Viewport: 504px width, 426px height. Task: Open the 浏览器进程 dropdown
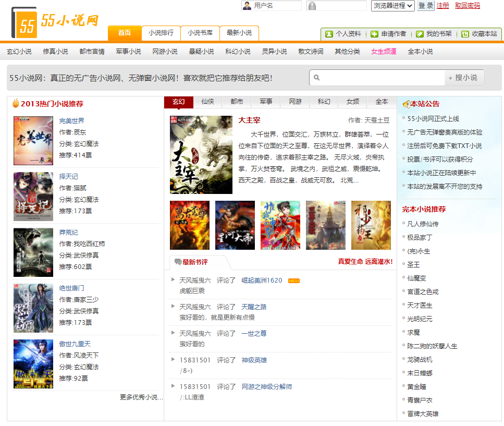point(392,6)
